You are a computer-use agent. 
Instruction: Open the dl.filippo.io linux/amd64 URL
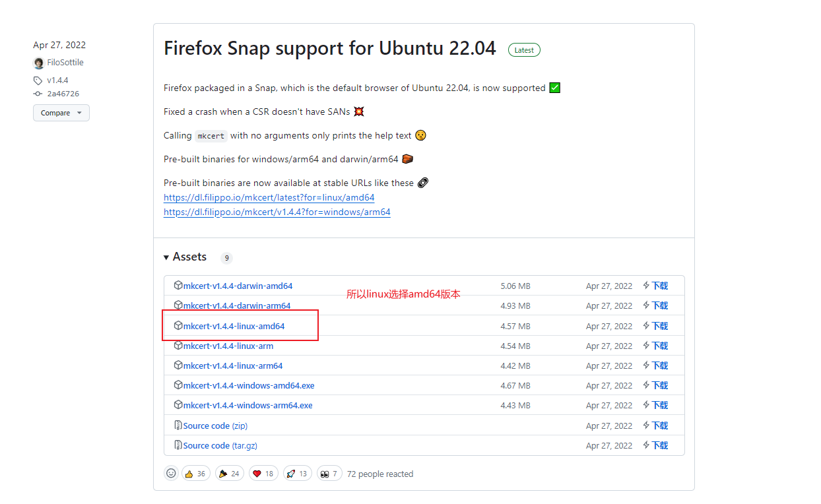pyautogui.click(x=269, y=197)
